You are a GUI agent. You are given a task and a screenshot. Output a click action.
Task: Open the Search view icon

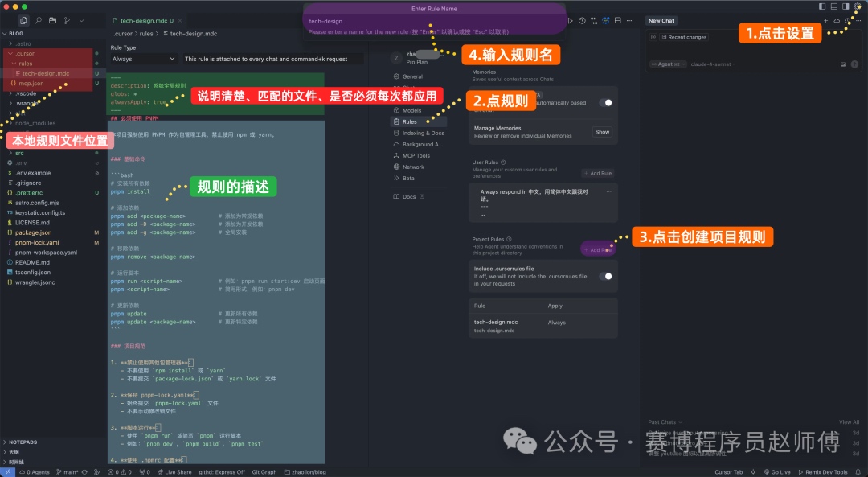pyautogui.click(x=39, y=20)
